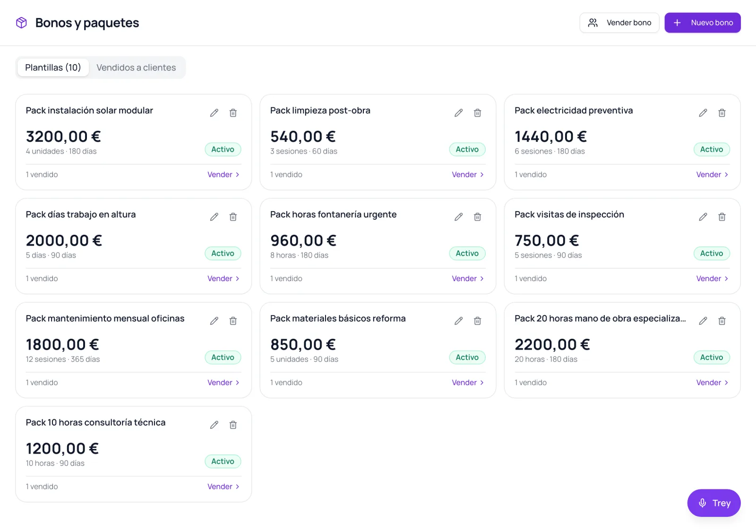
Task: Click the 960,00 € price
Action: pyautogui.click(x=303, y=240)
